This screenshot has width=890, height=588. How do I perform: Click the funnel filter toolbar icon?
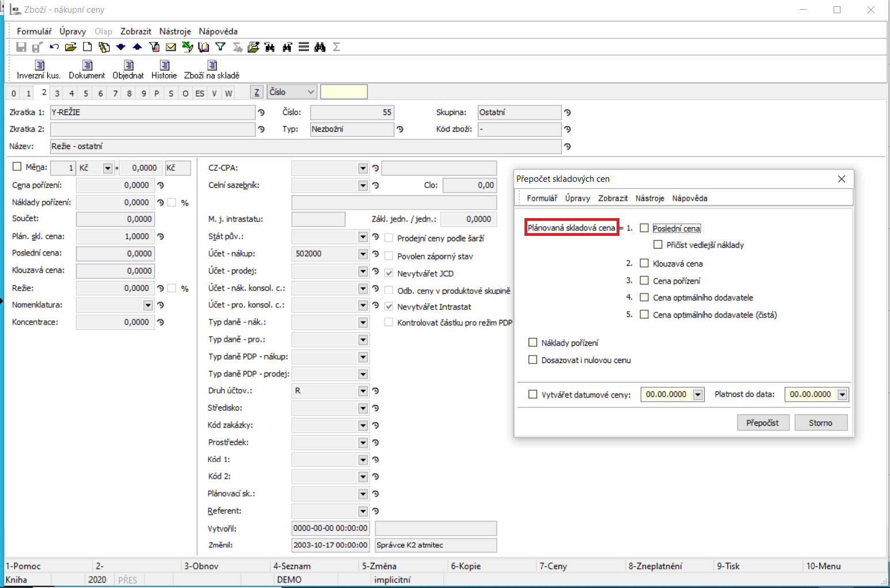coord(220,47)
